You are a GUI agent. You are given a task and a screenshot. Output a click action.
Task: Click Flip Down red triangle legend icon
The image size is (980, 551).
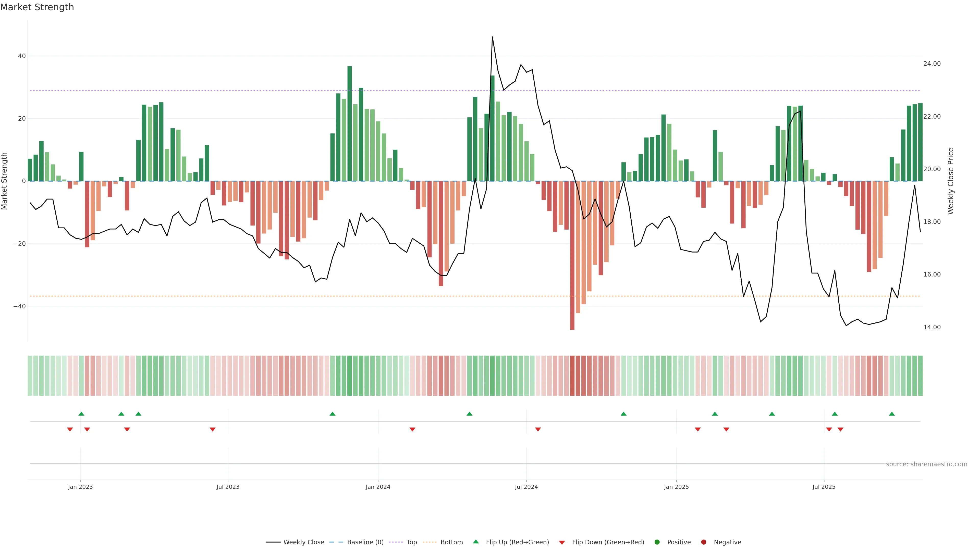(562, 543)
